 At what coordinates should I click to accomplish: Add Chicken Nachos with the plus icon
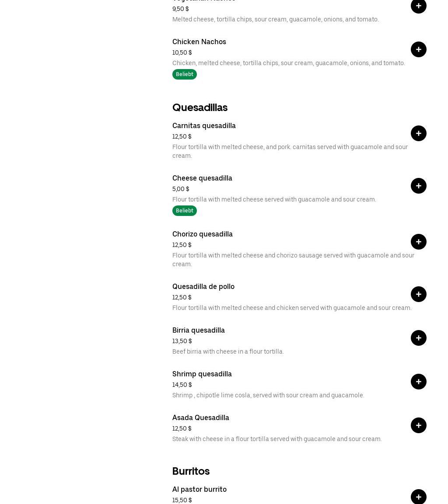pyautogui.click(x=418, y=49)
